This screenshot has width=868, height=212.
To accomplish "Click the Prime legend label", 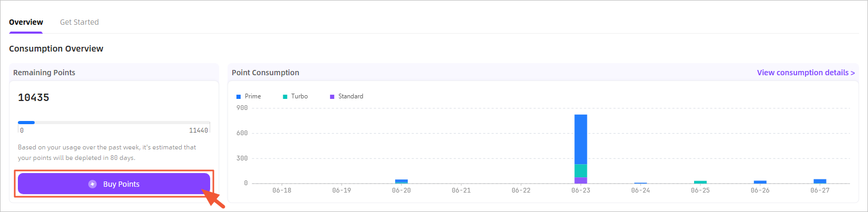I will (x=253, y=96).
